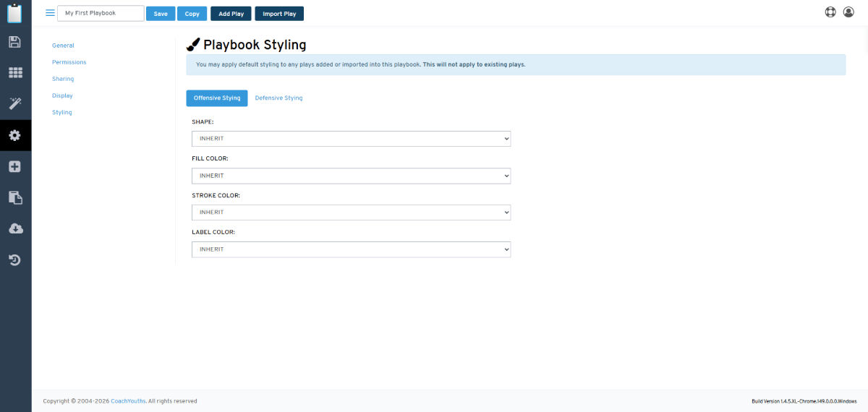Open the CoachYouths footer link

[x=128, y=401]
